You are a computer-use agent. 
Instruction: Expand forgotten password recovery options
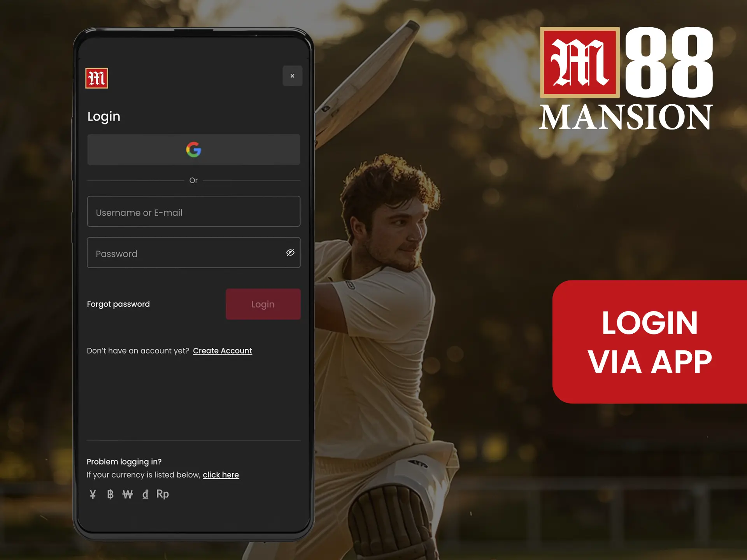coord(118,304)
